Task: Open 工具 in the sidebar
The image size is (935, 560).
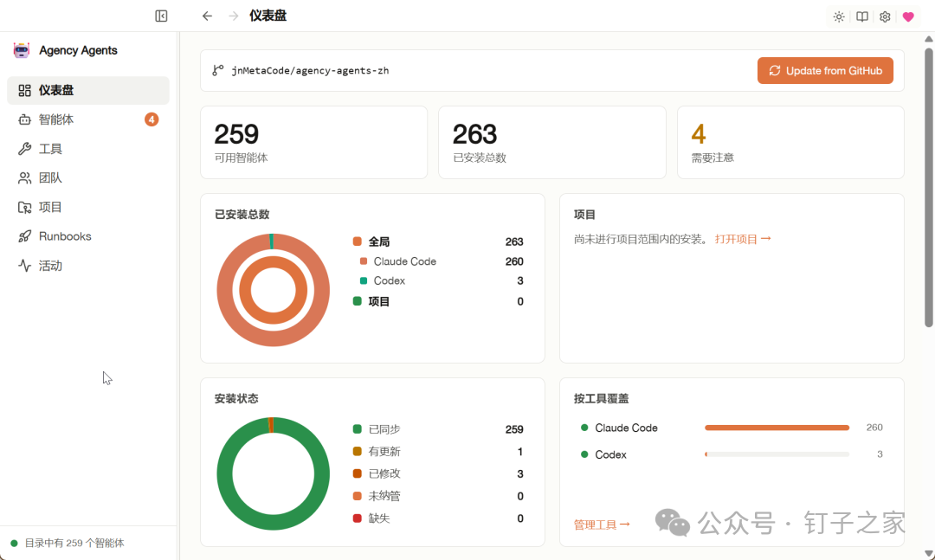Action: coord(88,149)
